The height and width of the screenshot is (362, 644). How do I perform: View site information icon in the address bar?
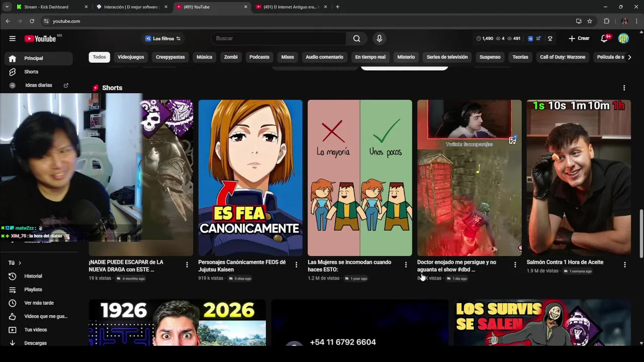[x=46, y=21]
